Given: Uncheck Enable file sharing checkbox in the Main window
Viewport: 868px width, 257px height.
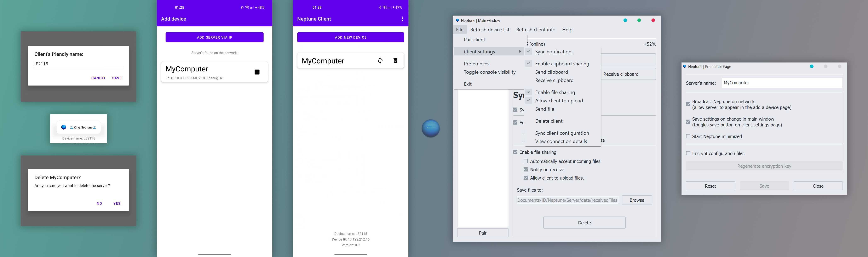Looking at the screenshot, I should tap(515, 152).
